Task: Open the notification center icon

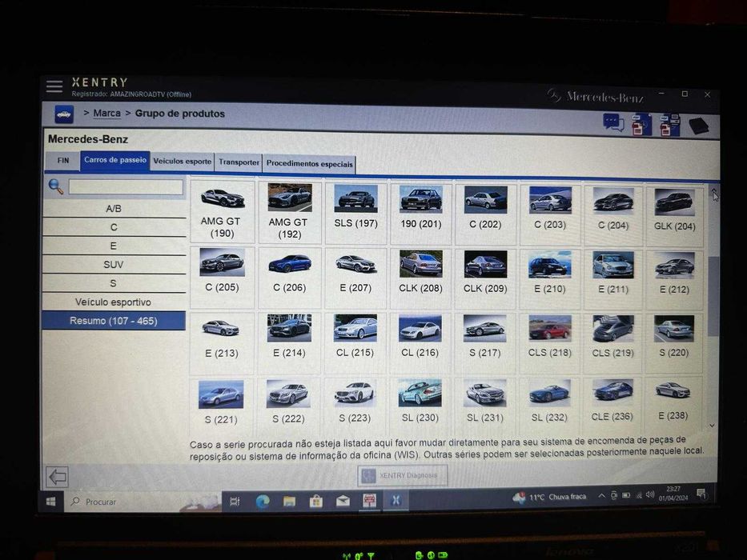Action: point(701,494)
